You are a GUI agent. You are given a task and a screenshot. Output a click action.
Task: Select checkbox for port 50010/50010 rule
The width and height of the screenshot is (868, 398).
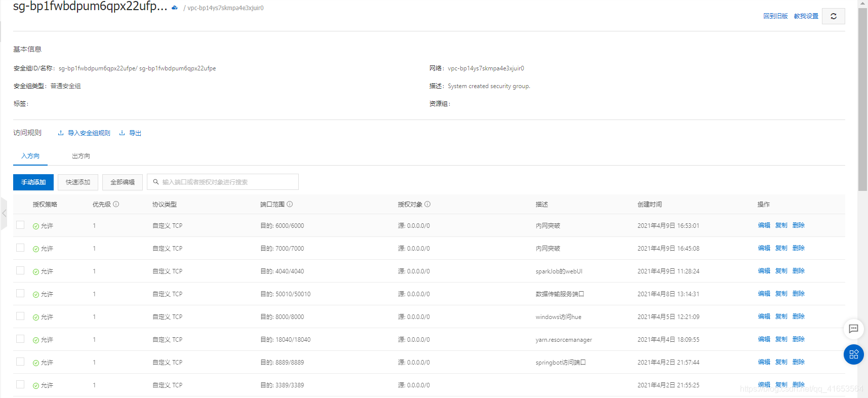[20, 293]
